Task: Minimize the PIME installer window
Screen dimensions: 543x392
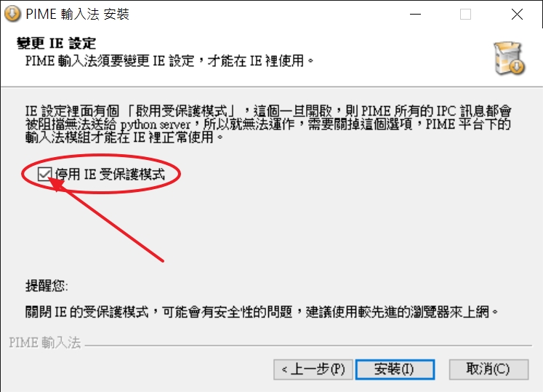Action: [415, 15]
